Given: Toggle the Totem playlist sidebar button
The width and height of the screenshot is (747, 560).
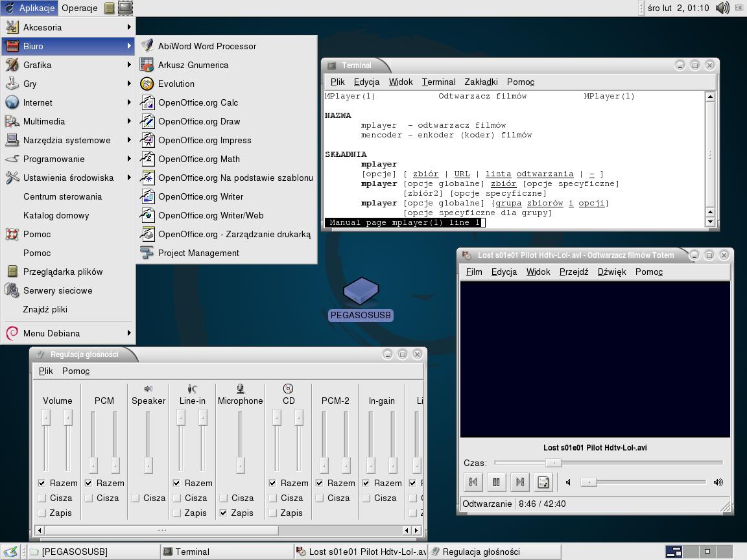Looking at the screenshot, I should click(x=543, y=482).
